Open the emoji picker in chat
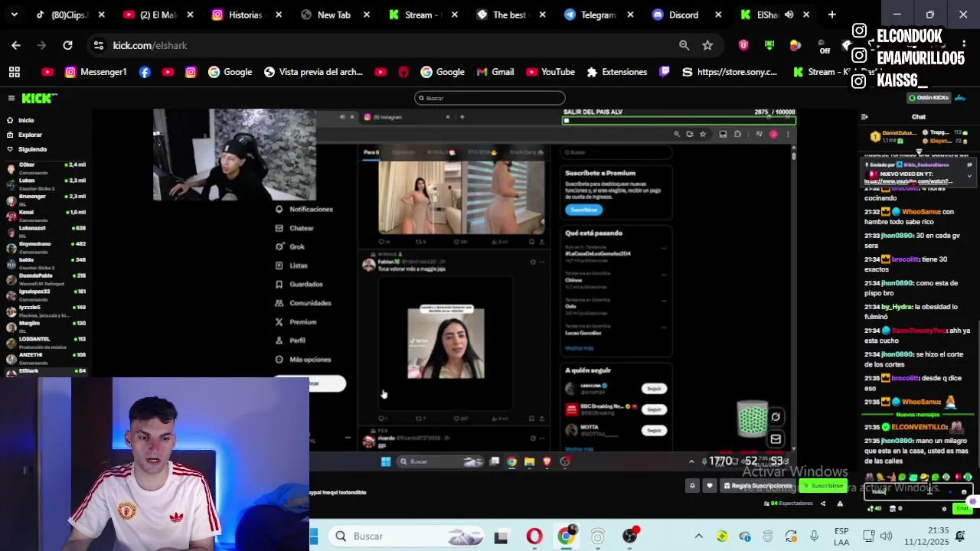The width and height of the screenshot is (980, 551). click(964, 492)
